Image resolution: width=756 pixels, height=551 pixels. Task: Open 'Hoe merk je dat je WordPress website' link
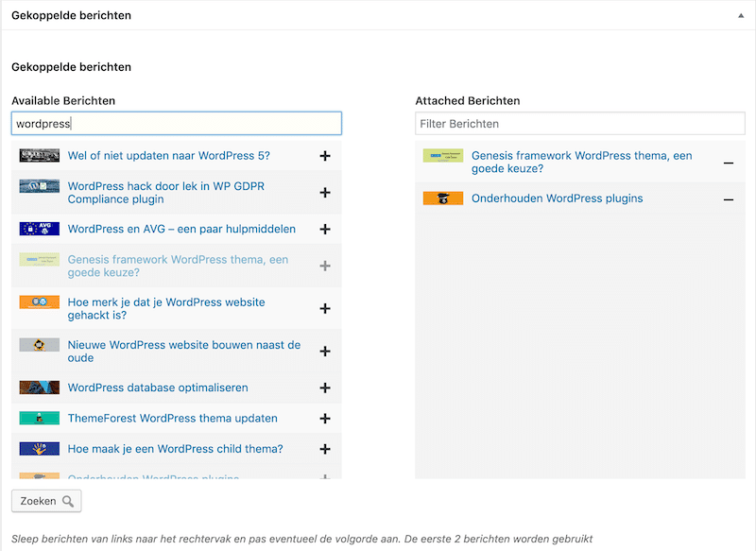coord(166,308)
